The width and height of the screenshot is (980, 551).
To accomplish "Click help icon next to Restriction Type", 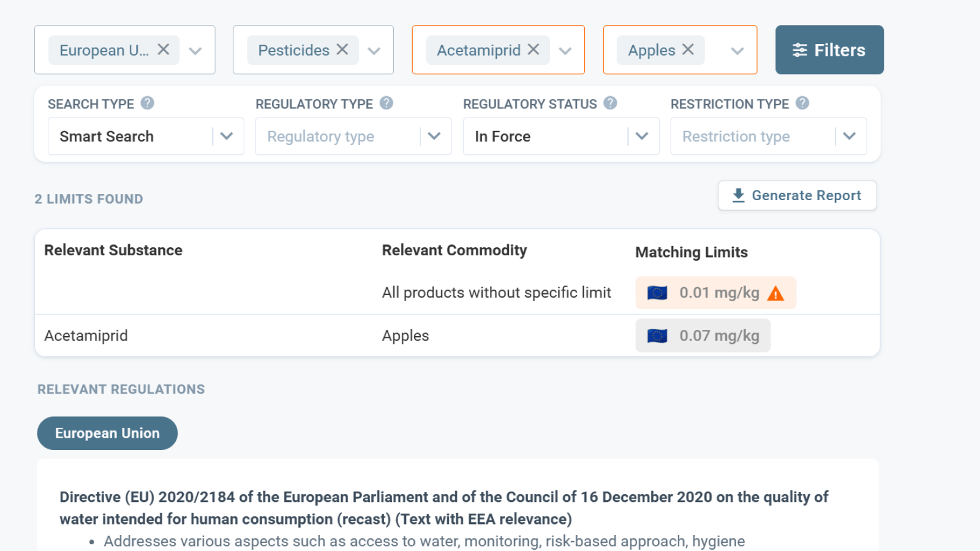I will 802,103.
